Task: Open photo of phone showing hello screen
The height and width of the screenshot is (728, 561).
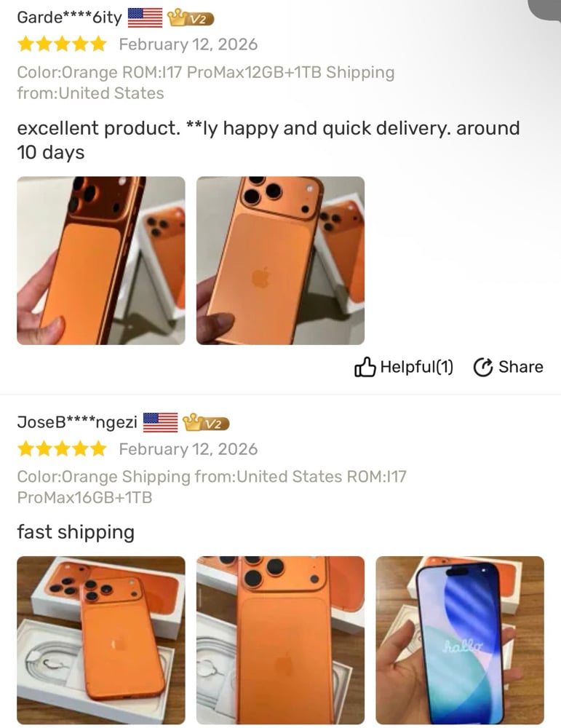Action: coord(460,640)
